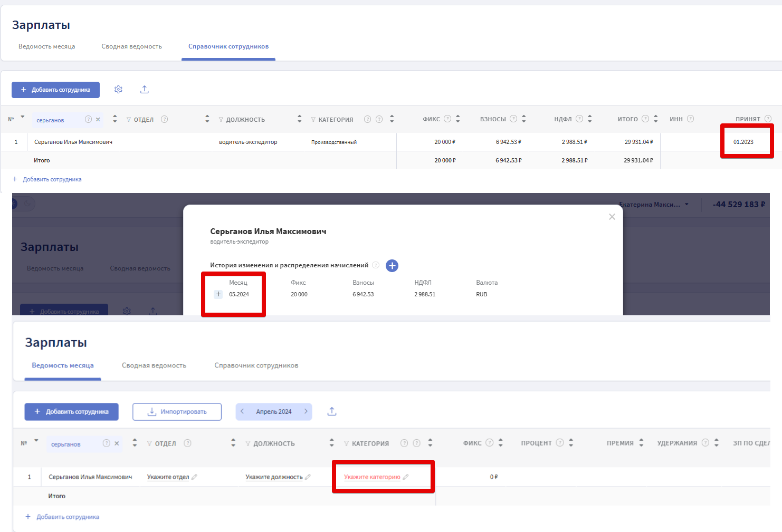The height and width of the screenshot is (532, 782).
Task: Sort by the ИТОГО column arrows
Action: pyautogui.click(x=655, y=119)
